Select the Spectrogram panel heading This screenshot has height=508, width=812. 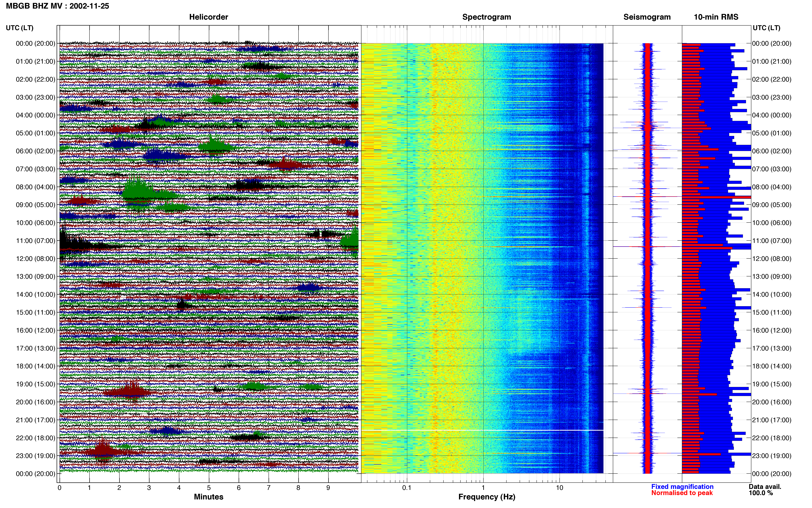[x=487, y=17]
